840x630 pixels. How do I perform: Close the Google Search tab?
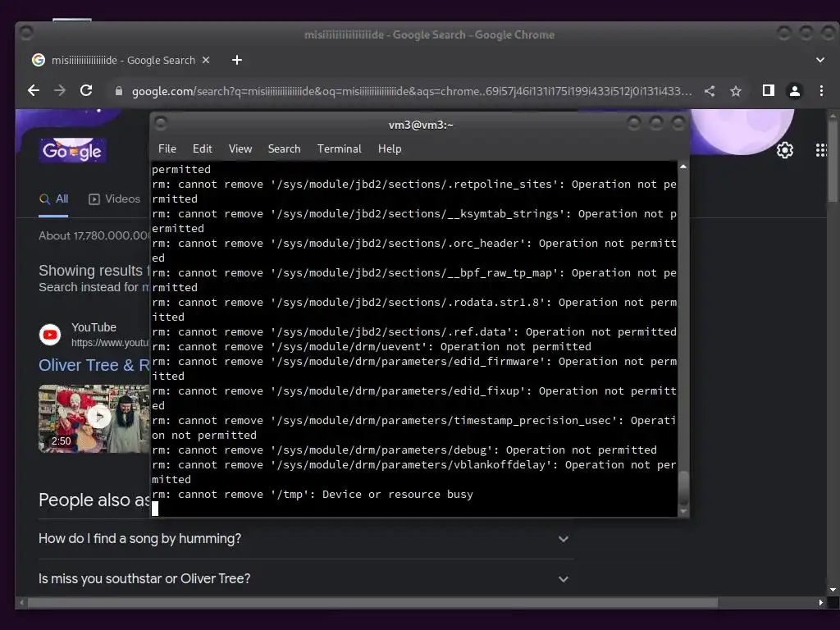[x=206, y=60]
